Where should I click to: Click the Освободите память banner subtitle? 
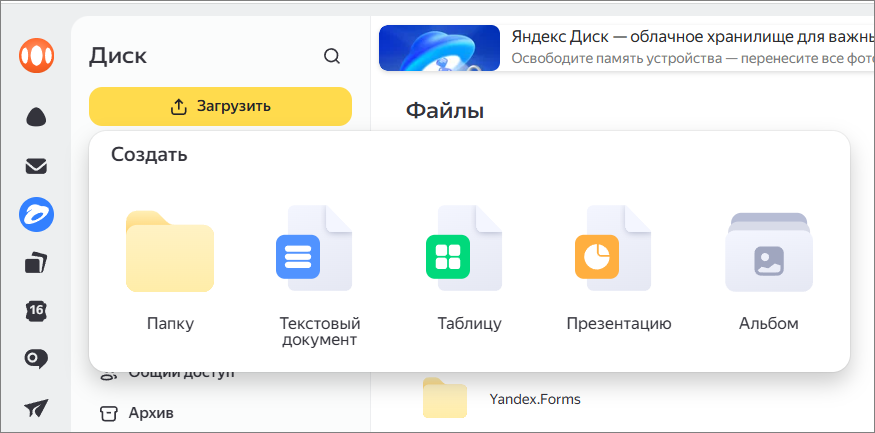[693, 59]
